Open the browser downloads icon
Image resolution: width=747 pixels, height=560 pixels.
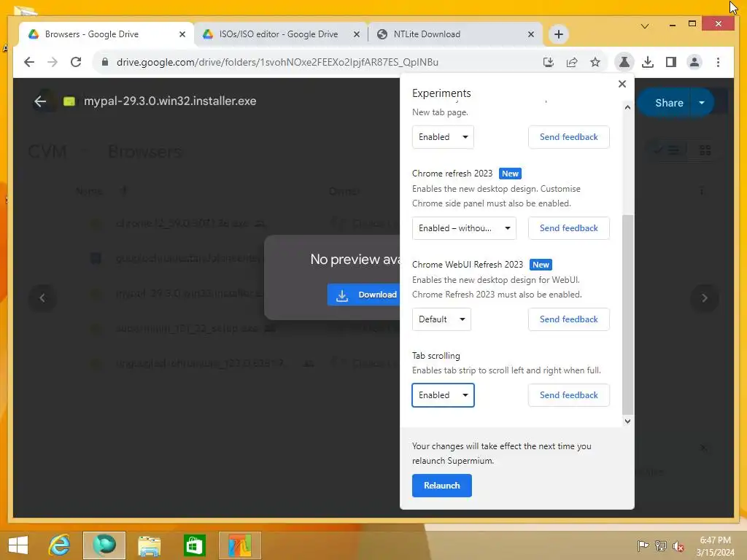tap(648, 62)
